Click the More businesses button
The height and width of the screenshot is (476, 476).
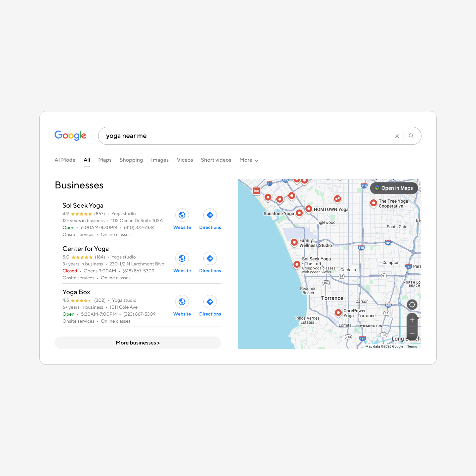[x=138, y=343]
